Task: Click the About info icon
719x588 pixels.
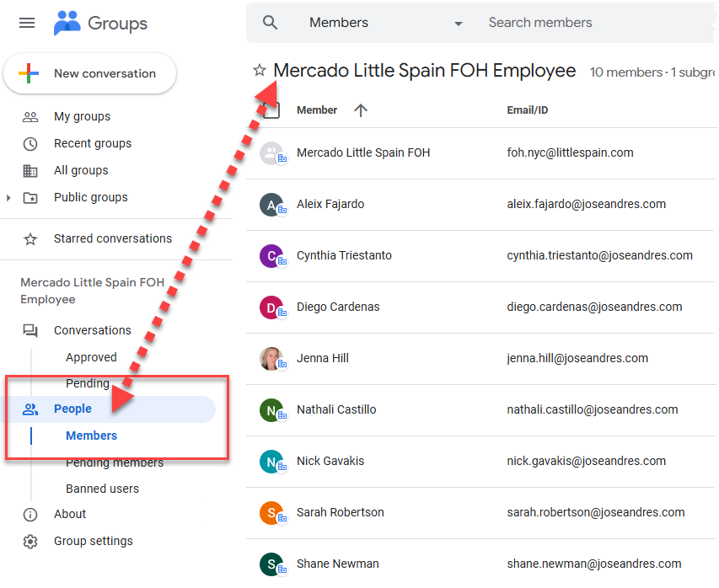Action: point(30,515)
